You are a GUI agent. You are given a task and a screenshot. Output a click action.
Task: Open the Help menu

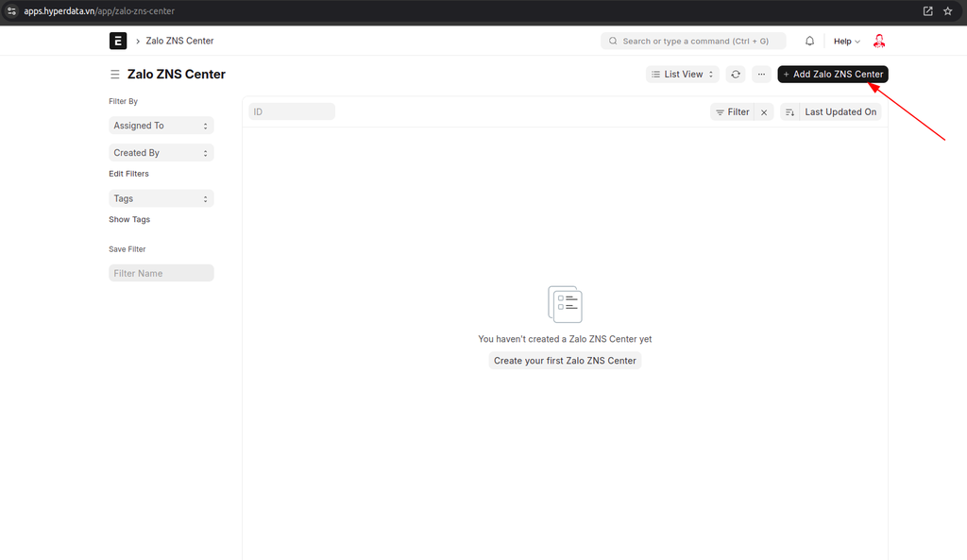pos(846,42)
